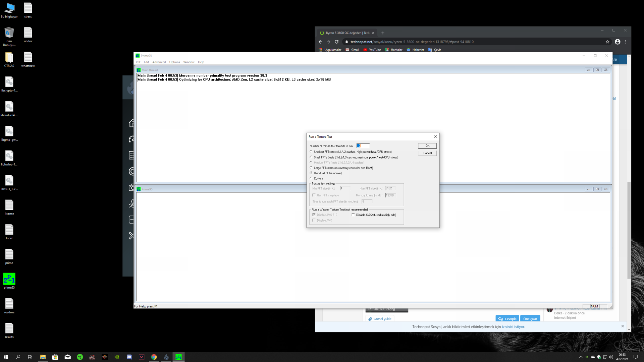Click OK to start torture test
The height and width of the screenshot is (362, 644).
click(x=427, y=146)
